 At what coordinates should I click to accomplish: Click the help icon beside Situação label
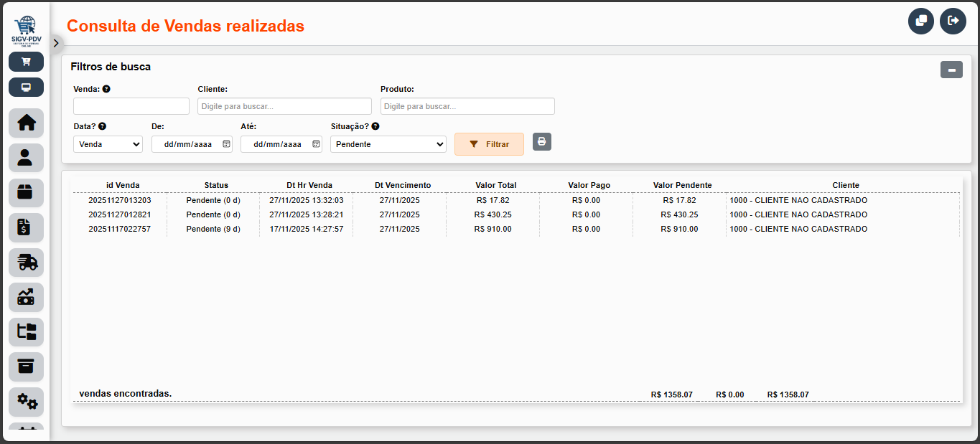point(375,126)
